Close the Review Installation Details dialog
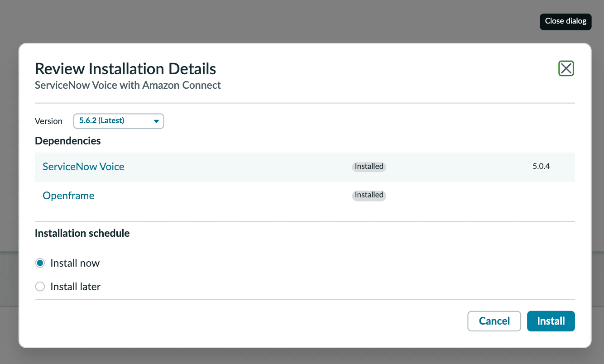This screenshot has height=364, width=604. click(566, 68)
